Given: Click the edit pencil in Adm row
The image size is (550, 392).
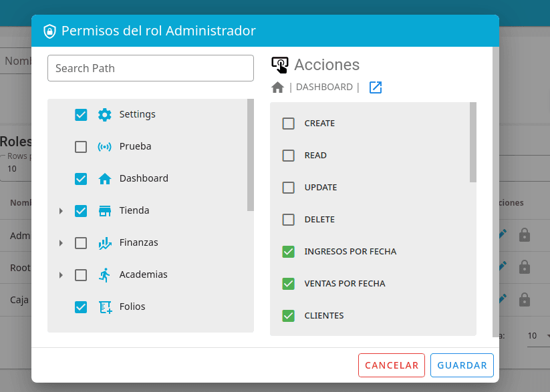Looking at the screenshot, I should pos(503,234).
